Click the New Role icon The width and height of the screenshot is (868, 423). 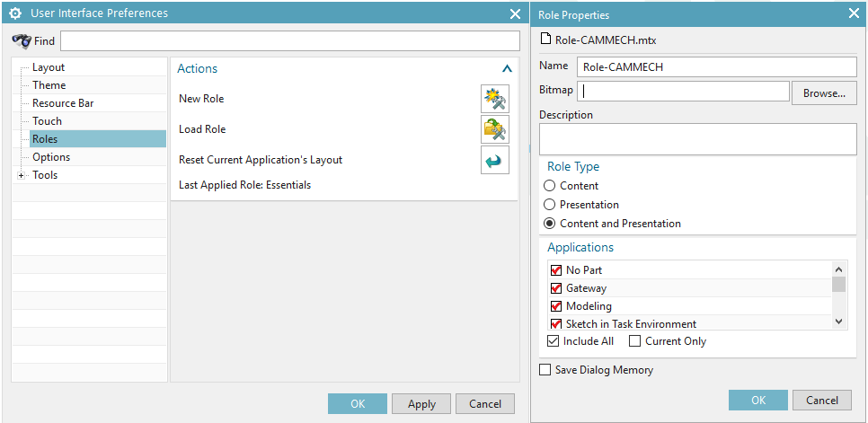click(495, 99)
